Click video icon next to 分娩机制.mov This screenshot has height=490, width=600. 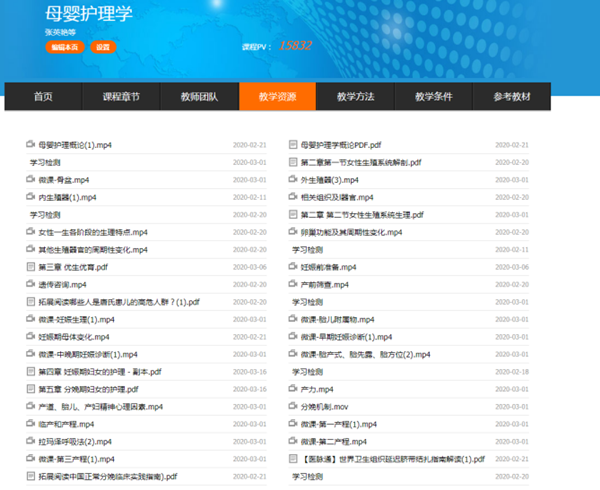pyautogui.click(x=294, y=406)
